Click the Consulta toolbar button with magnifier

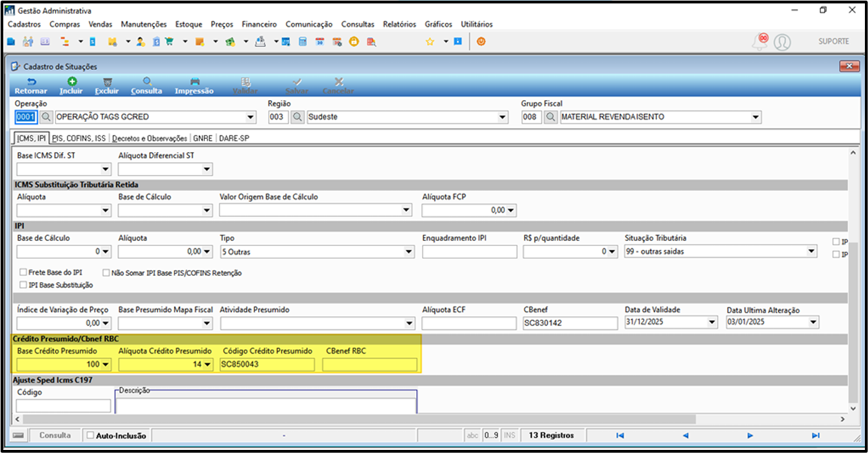[146, 86]
